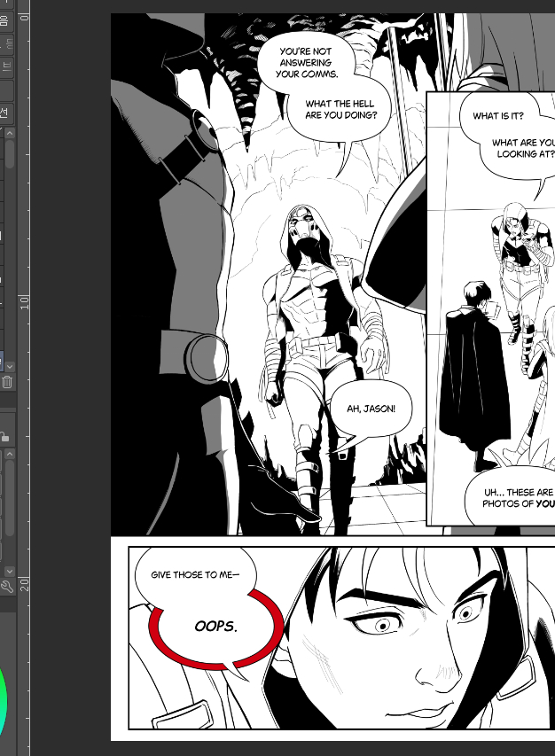The width and height of the screenshot is (555, 756).
Task: Click the scroll-up arrow beside the padlock
Action: pos(10,454)
